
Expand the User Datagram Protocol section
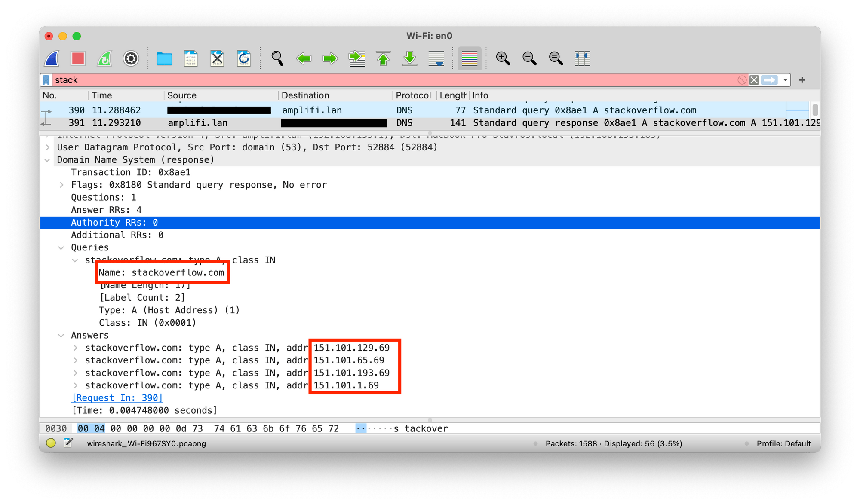48,147
